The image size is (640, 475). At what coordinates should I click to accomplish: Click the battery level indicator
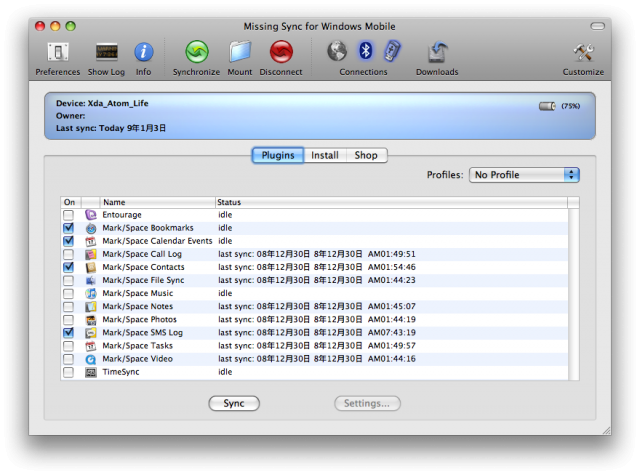coord(547,106)
